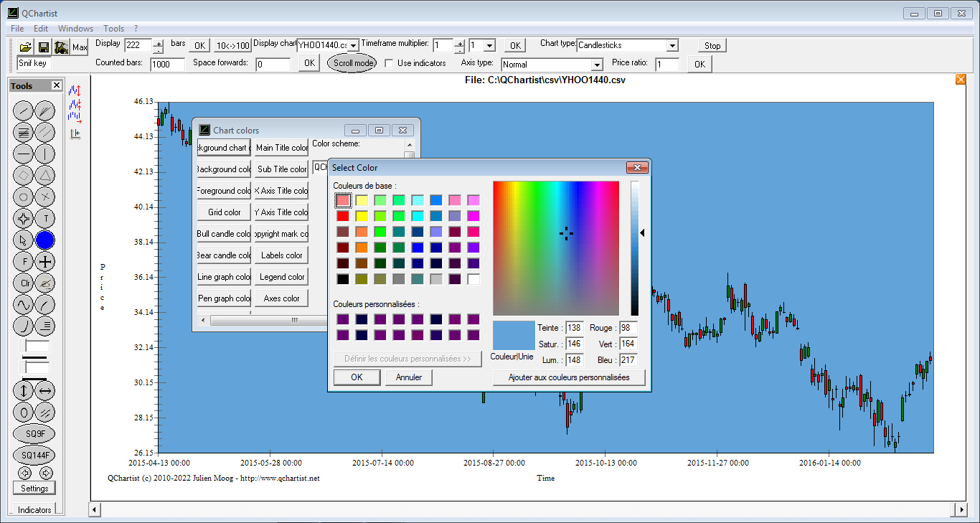980x523 pixels.
Task: Select the triangle drawing tool
Action: click(45, 175)
